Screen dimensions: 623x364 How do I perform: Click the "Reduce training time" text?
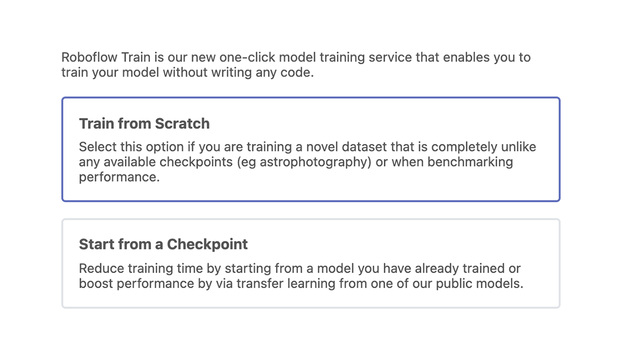coord(133,268)
